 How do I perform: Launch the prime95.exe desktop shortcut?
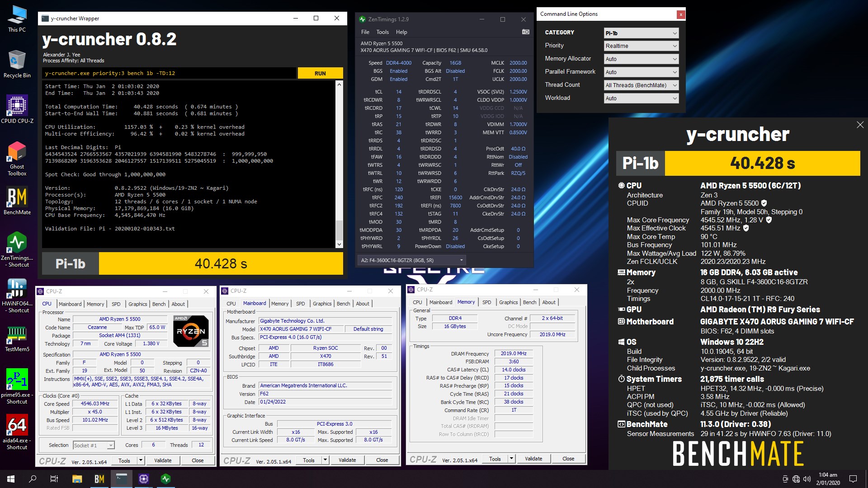coord(17,386)
